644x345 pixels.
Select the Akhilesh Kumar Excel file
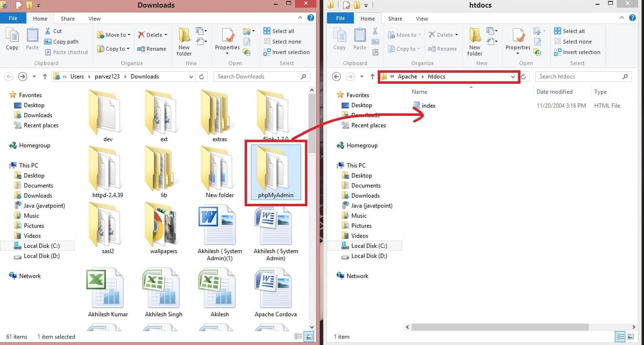point(108,292)
